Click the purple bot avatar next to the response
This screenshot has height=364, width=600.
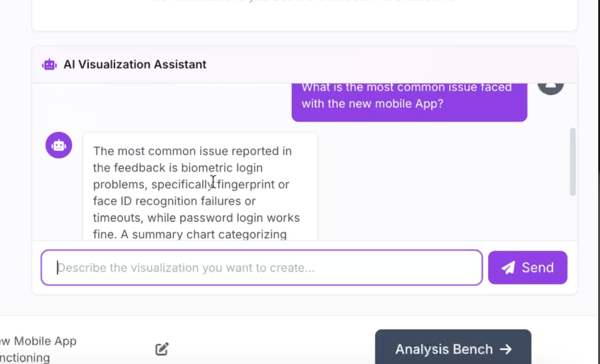tap(59, 145)
